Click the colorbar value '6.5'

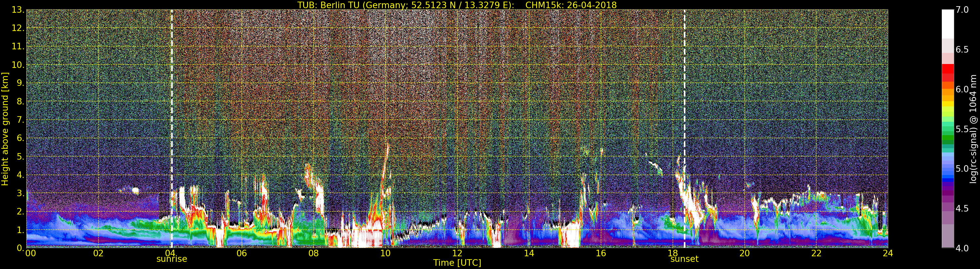coord(962,50)
